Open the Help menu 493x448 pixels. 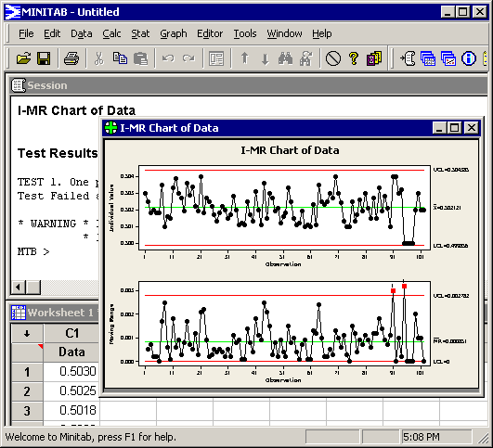click(x=321, y=33)
